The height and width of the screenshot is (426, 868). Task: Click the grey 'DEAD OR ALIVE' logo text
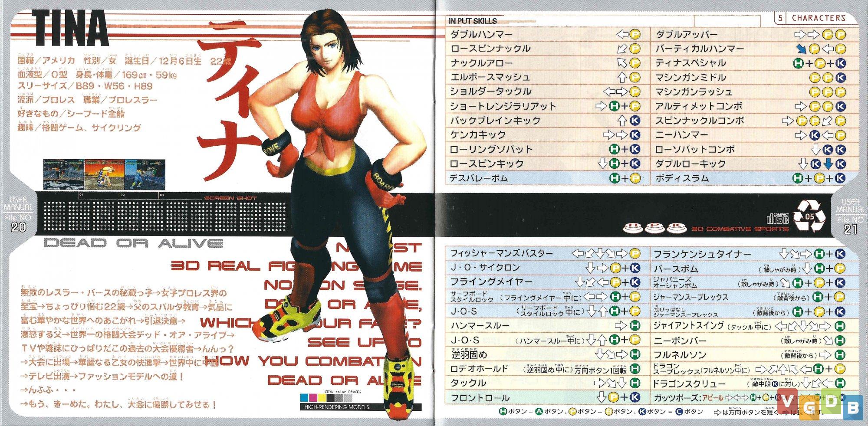pyautogui.click(x=133, y=243)
